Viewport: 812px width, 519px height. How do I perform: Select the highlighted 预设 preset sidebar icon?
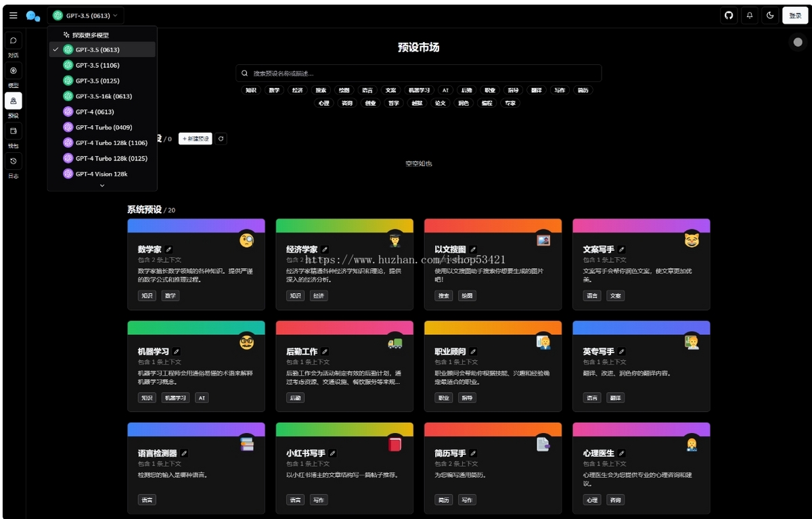13,101
